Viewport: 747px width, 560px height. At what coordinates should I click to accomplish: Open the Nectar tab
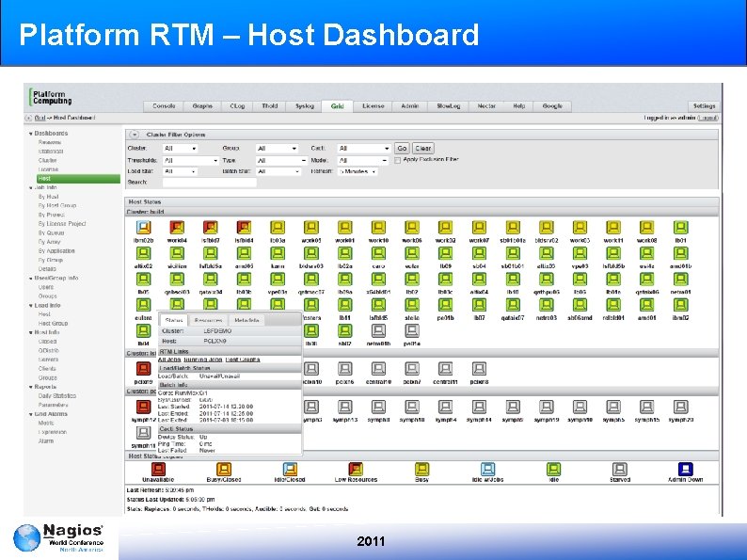(486, 106)
